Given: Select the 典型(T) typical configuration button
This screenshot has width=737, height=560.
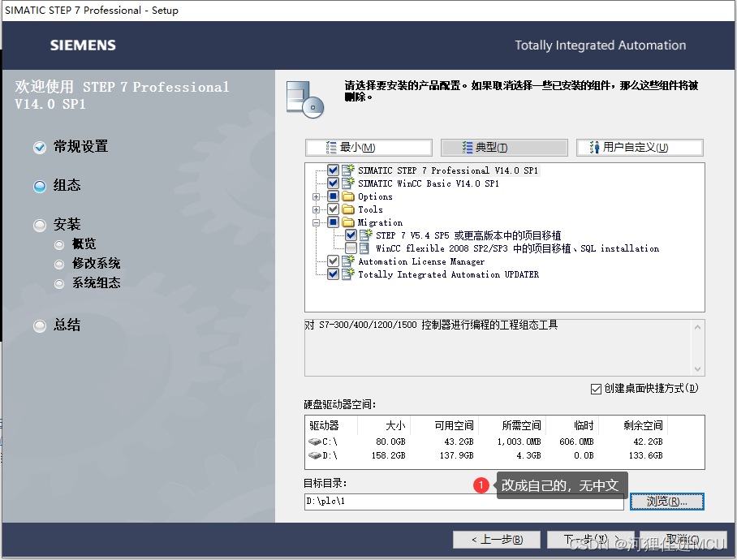Looking at the screenshot, I should point(504,148).
